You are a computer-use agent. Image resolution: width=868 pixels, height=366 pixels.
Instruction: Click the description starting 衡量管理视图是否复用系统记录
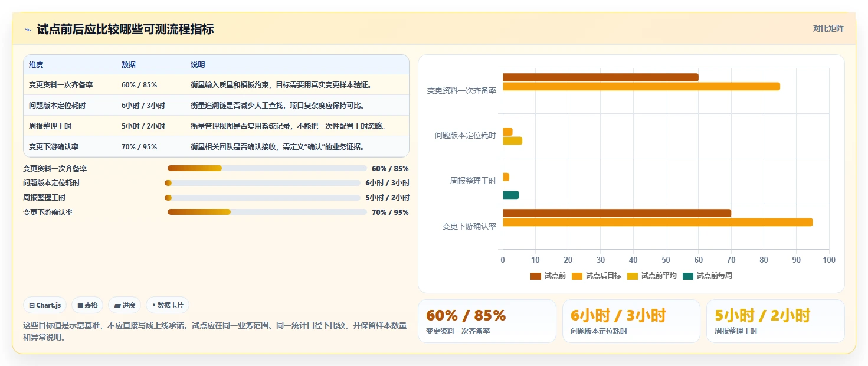tap(288, 126)
